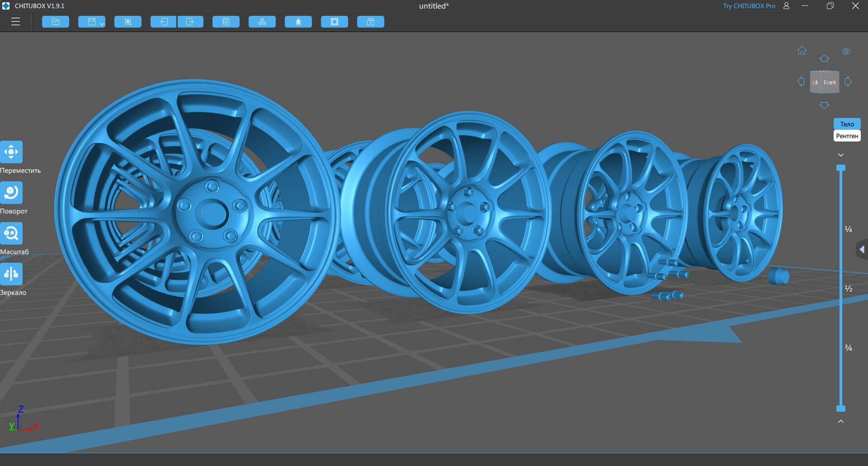Click the up chevron below layer slider
Image resolution: width=868 pixels, height=466 pixels.
841,421
